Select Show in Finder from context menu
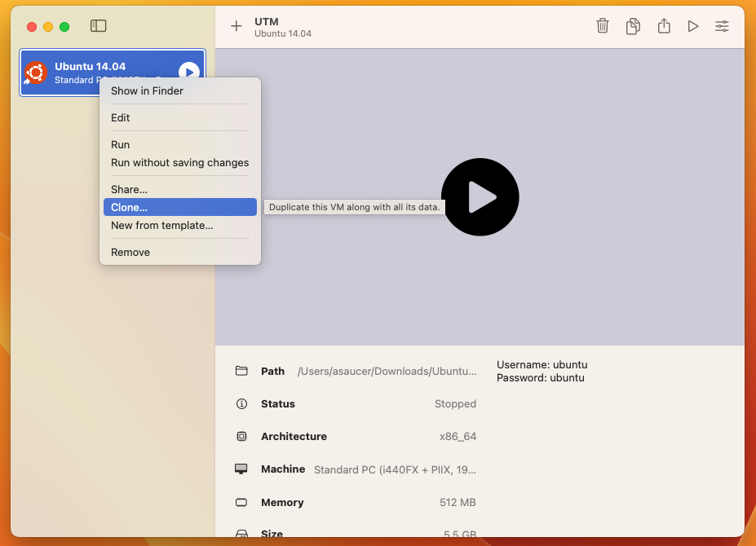The image size is (756, 546). [147, 91]
